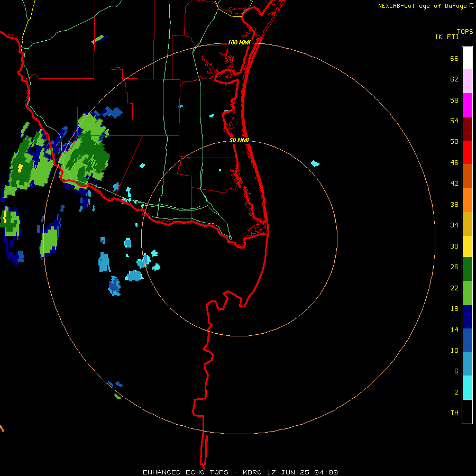Click the legend value 34

[454, 225]
